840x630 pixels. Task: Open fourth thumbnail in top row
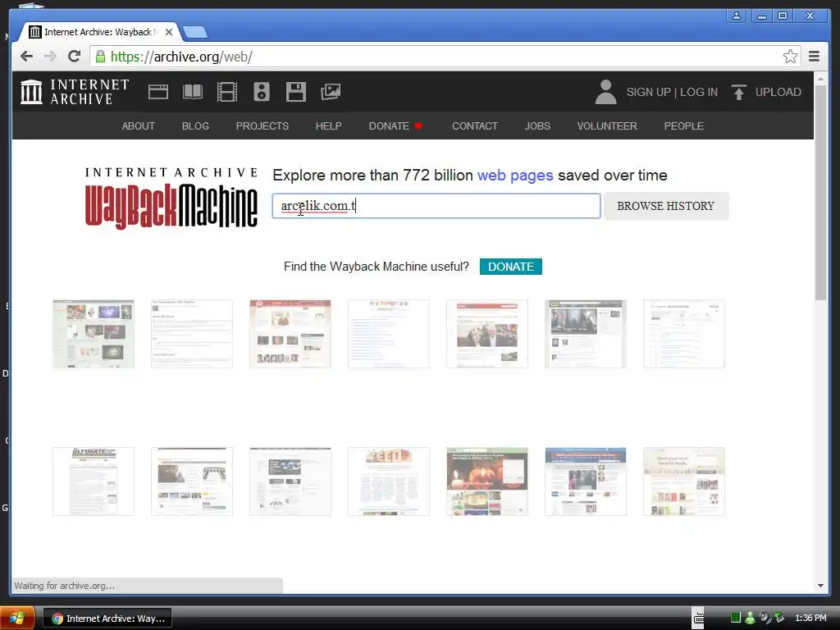pos(388,334)
